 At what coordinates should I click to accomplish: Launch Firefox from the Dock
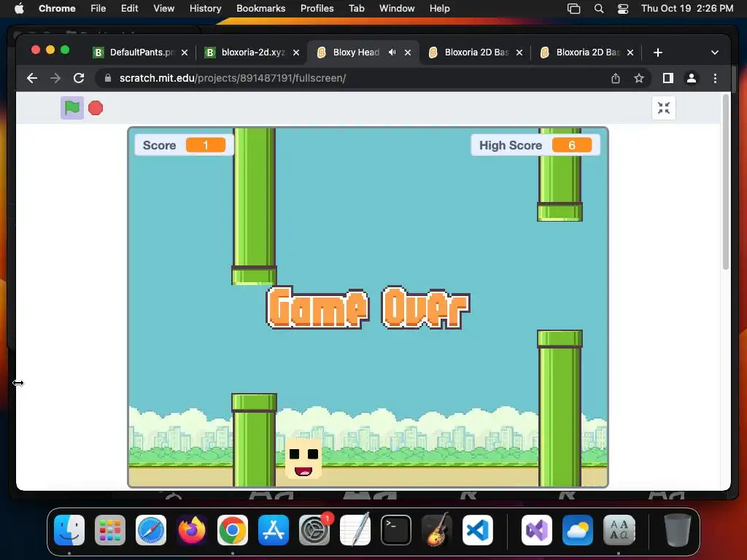pos(192,530)
